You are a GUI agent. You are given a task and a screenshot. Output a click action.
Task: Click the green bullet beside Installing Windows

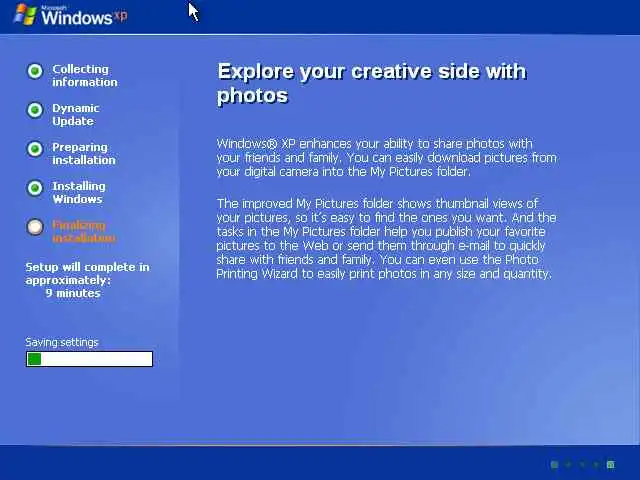[x=35, y=188]
